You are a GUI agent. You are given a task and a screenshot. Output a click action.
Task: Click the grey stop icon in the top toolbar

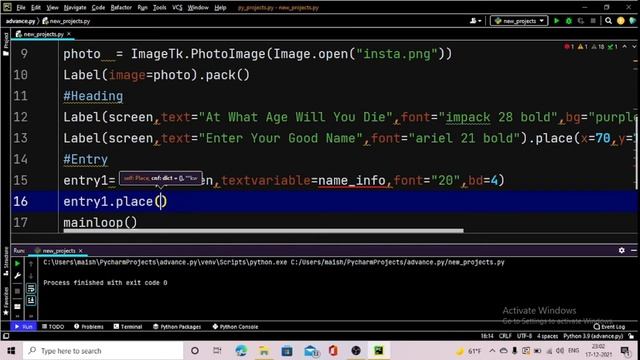pyautogui.click(x=593, y=21)
